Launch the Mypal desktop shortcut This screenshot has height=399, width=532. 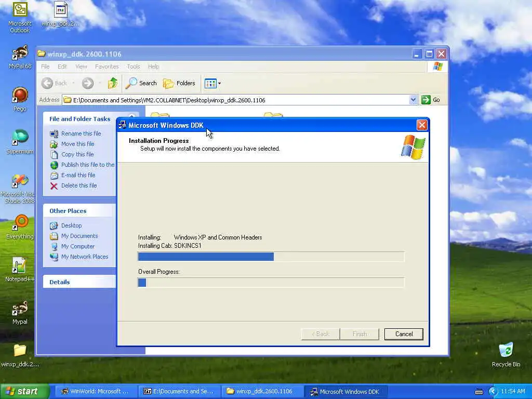click(x=20, y=312)
